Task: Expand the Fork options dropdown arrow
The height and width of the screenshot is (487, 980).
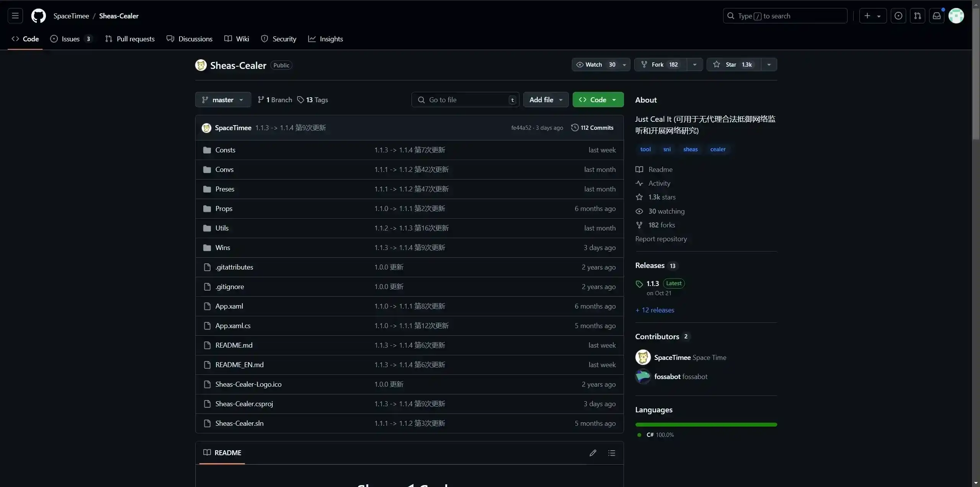Action: pos(694,64)
